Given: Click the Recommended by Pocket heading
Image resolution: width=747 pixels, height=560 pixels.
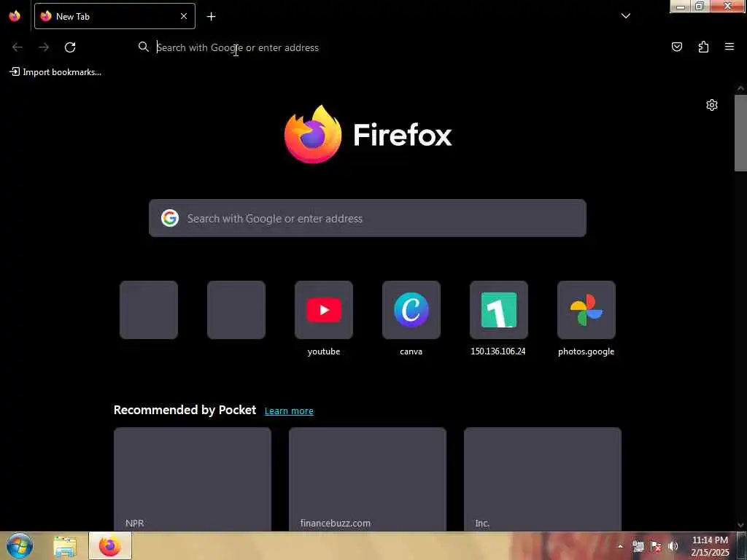Looking at the screenshot, I should pyautogui.click(x=185, y=410).
